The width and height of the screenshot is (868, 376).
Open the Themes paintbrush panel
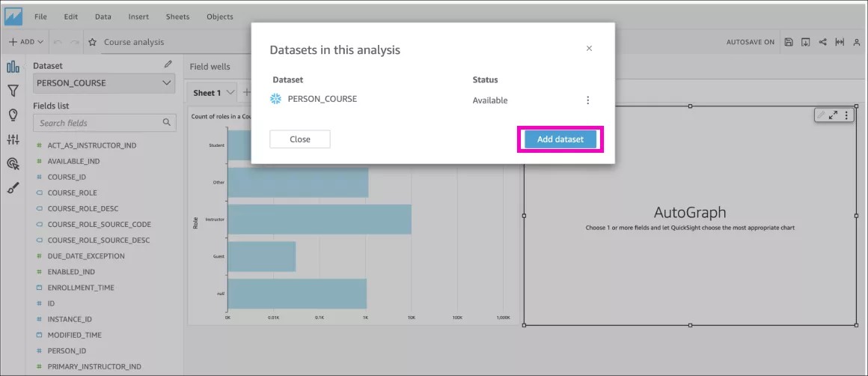(13, 188)
